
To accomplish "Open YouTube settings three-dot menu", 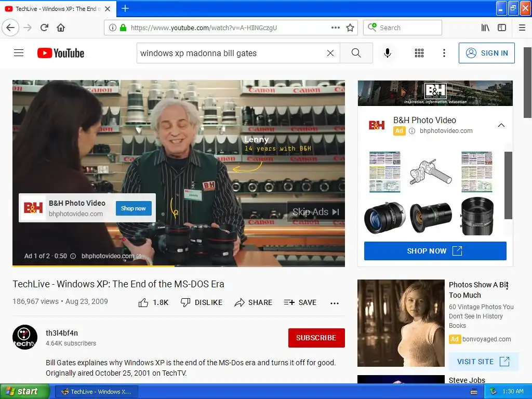I will tap(444, 53).
